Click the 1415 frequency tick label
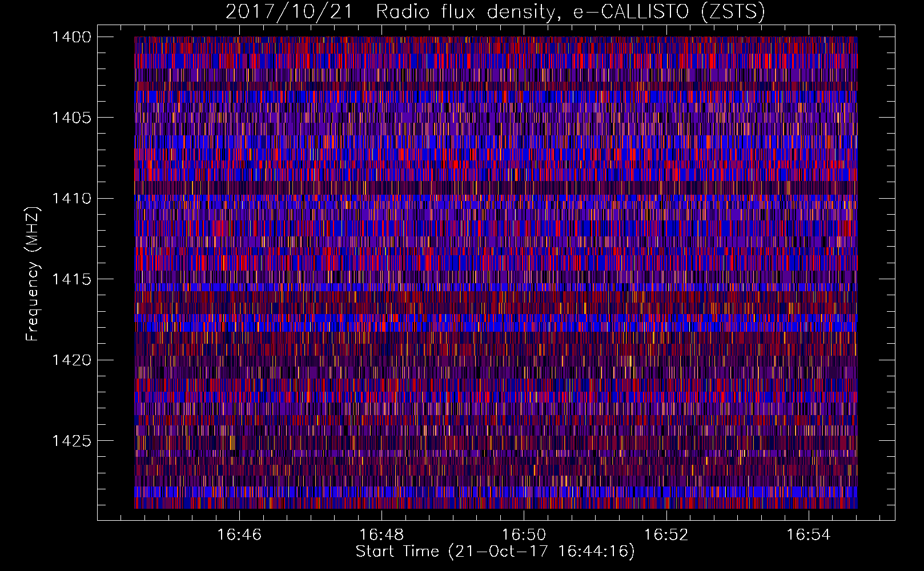This screenshot has width=924, height=571. point(71,279)
